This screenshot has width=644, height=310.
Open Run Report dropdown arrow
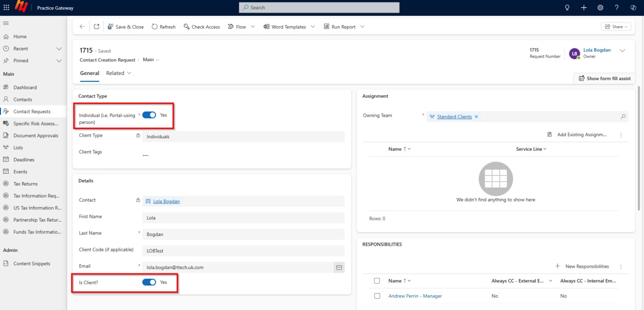(x=362, y=27)
